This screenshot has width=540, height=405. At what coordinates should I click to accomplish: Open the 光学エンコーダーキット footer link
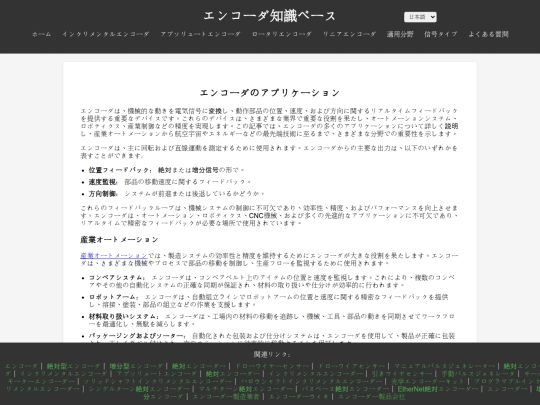pyautogui.click(x=428, y=381)
